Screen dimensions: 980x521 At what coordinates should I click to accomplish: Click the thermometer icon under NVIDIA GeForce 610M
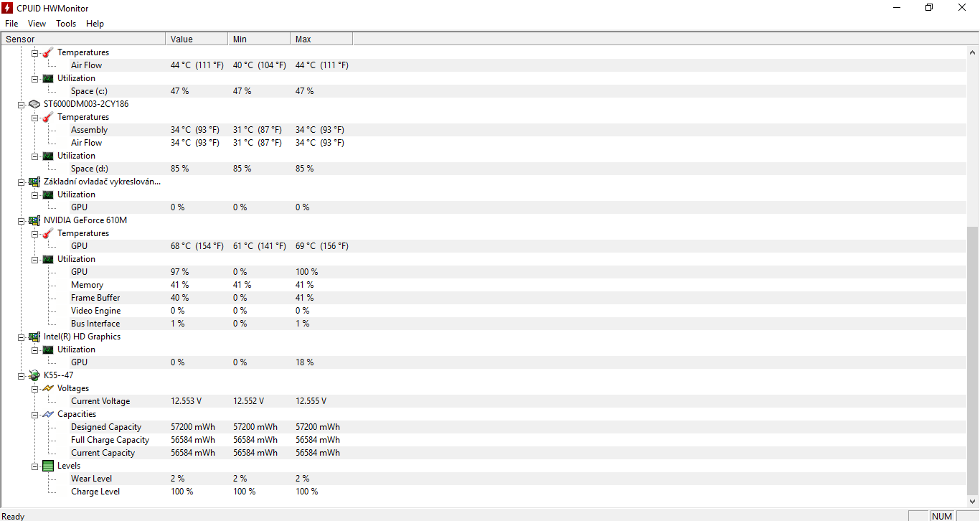point(48,233)
